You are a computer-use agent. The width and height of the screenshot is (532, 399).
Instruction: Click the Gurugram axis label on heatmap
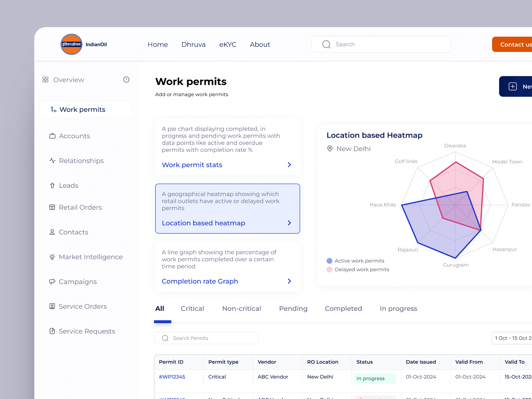coord(456,265)
